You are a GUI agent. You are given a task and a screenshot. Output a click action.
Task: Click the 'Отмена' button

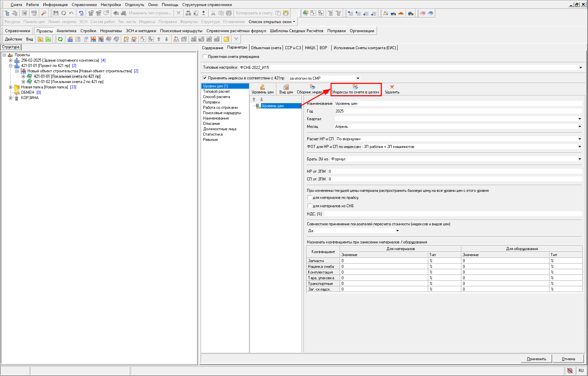coord(568,359)
